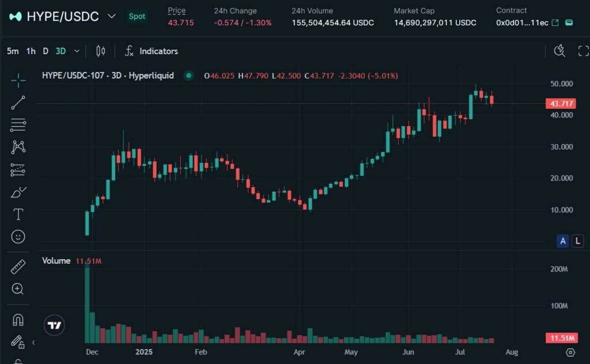The image size is (590, 364).
Task: Click the Volume indicator legend label
Action: click(56, 260)
